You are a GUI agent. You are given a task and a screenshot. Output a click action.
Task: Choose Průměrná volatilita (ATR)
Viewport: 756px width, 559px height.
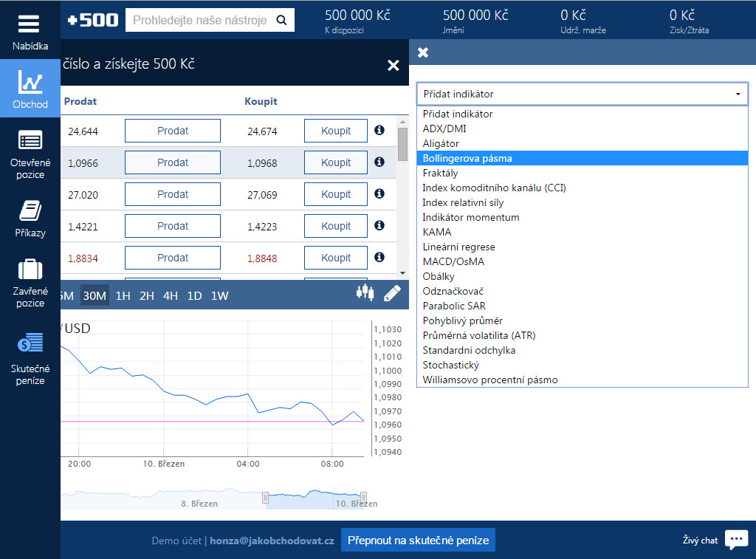click(582, 336)
